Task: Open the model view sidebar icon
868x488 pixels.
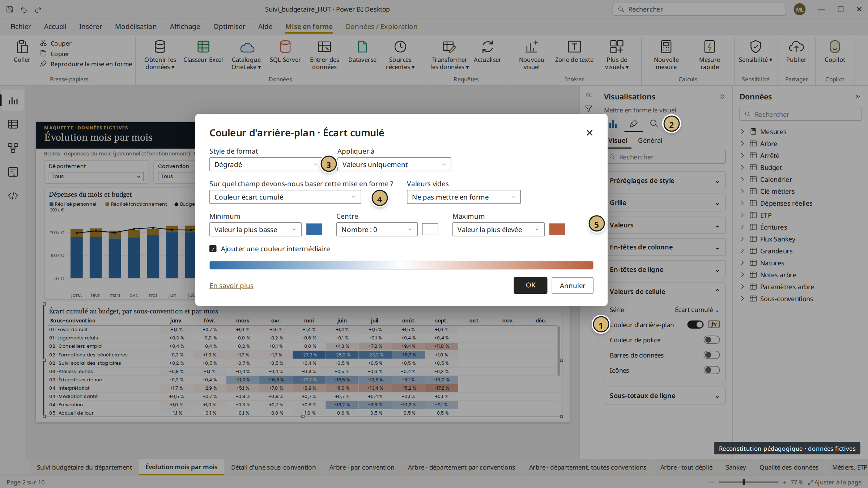Action: click(x=13, y=148)
